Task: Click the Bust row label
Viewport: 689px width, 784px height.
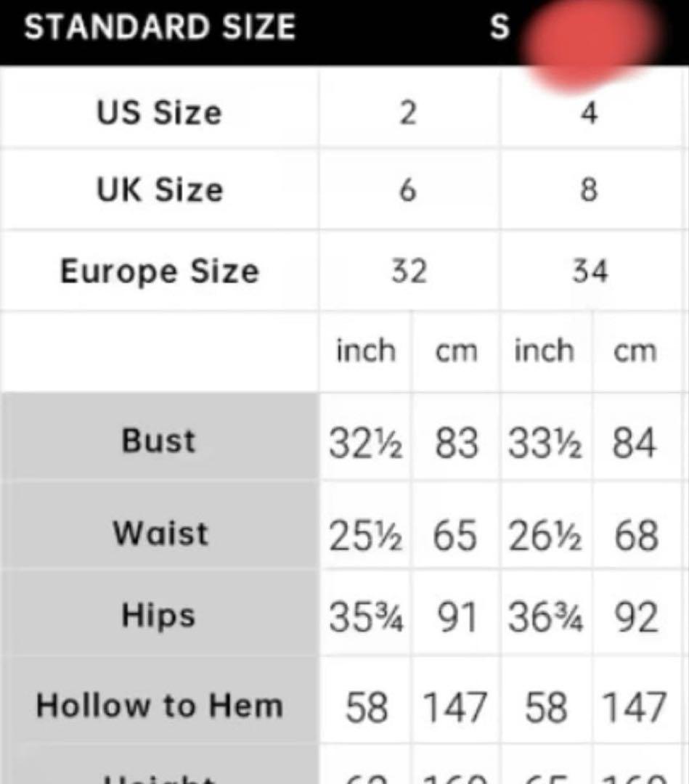Action: click(x=159, y=441)
